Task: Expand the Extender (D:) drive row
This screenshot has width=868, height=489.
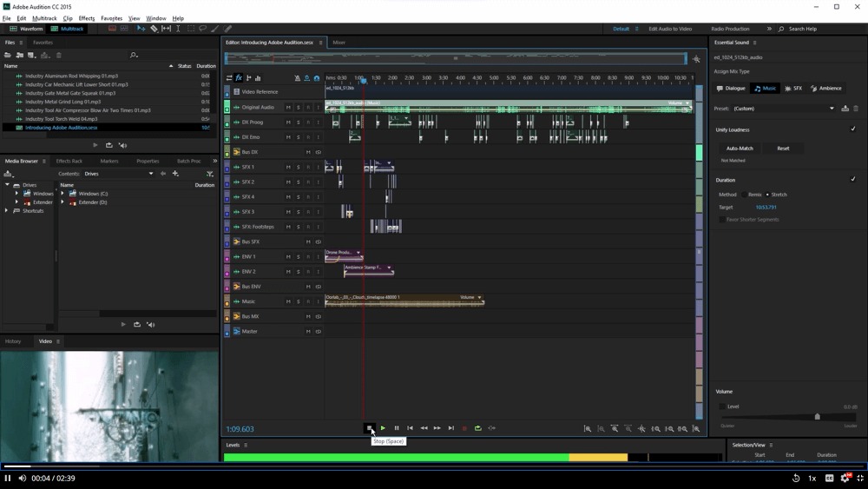Action: (62, 202)
